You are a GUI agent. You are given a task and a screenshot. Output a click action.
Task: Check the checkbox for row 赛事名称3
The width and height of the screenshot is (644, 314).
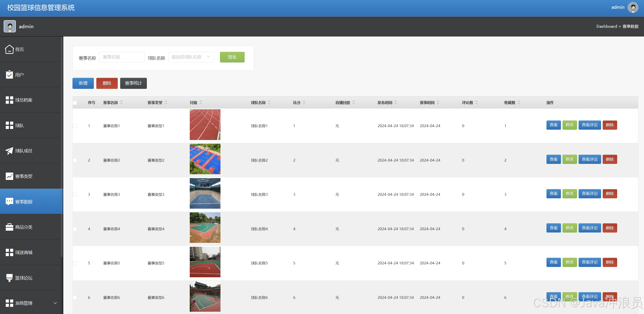tap(75, 194)
